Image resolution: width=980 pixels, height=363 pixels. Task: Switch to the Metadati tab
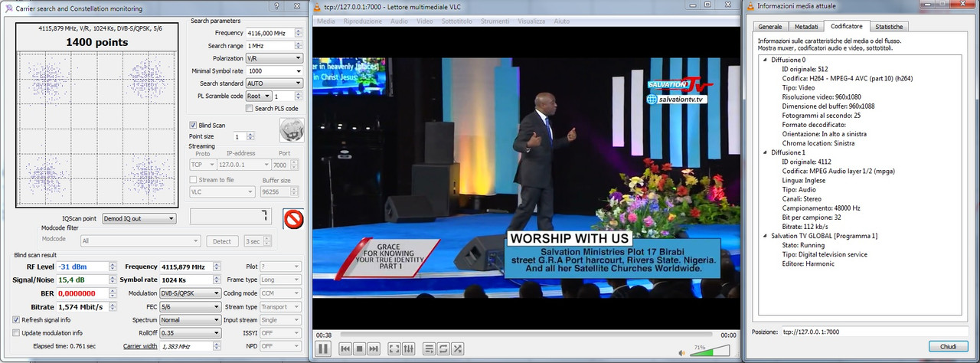(x=805, y=27)
